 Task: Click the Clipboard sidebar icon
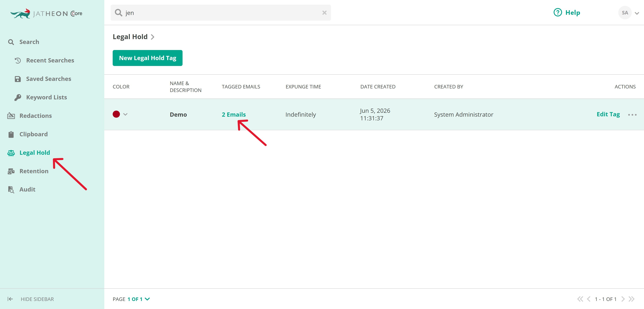tap(11, 134)
